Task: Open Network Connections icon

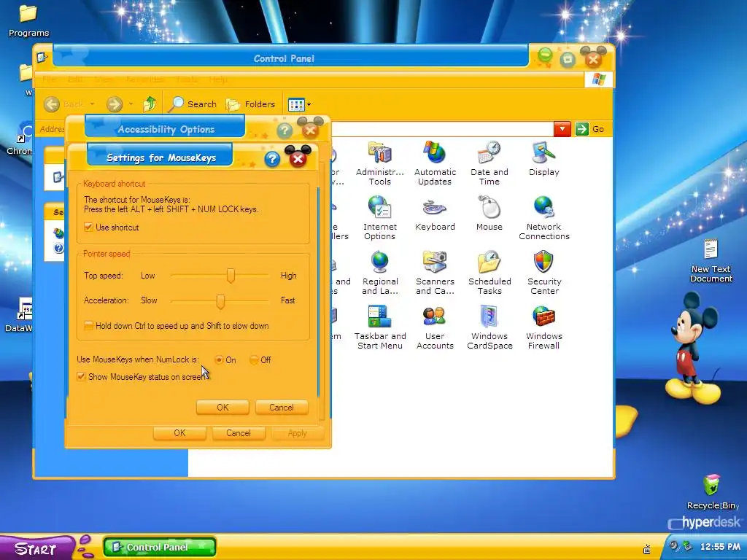Action: [544, 218]
